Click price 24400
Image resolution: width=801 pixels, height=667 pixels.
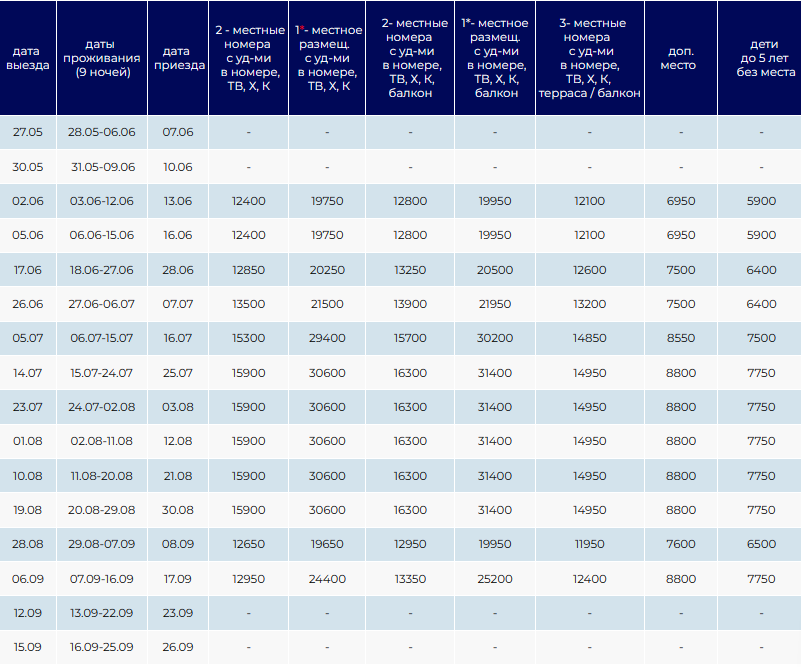click(x=327, y=579)
